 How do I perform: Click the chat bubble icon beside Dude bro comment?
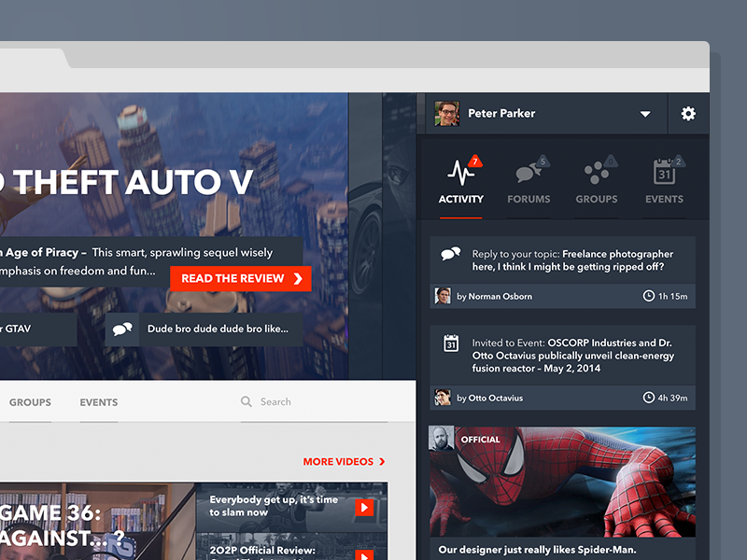click(x=122, y=329)
